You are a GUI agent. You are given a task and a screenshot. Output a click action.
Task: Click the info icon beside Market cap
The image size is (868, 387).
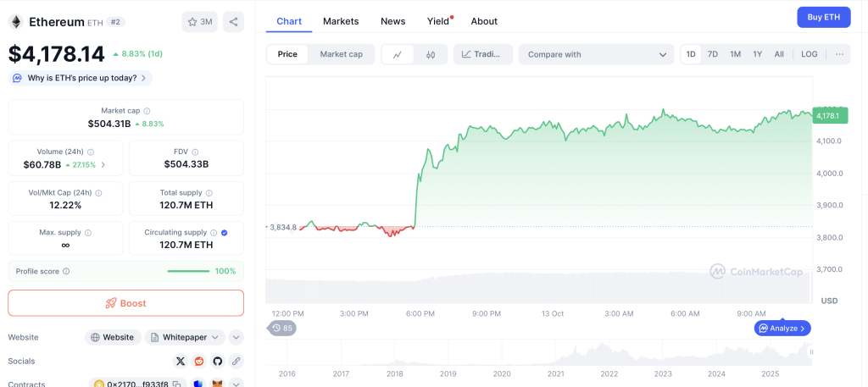147,111
